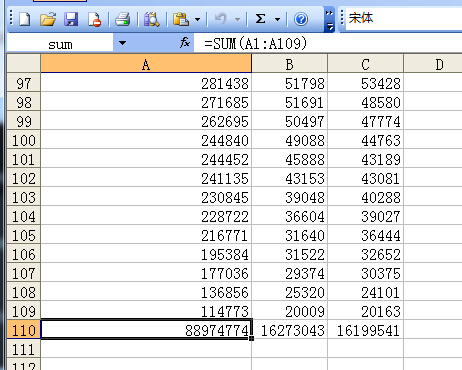This screenshot has width=462, height=370.
Task: Click the formula bar with =SUM(A1:A109)
Action: tap(328, 44)
